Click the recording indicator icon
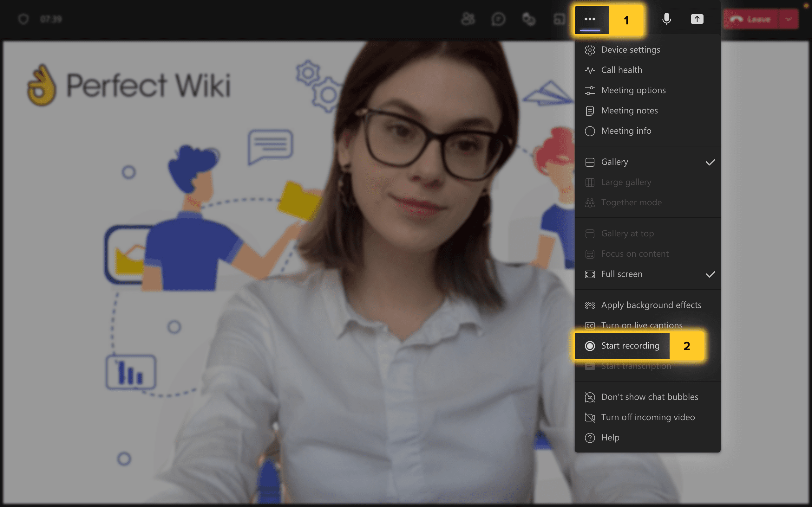This screenshot has width=812, height=507. (x=590, y=345)
